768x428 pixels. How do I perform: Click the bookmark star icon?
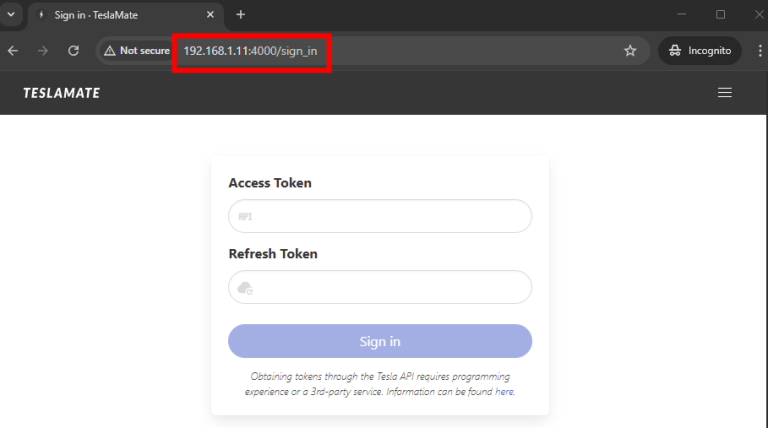[x=630, y=50]
